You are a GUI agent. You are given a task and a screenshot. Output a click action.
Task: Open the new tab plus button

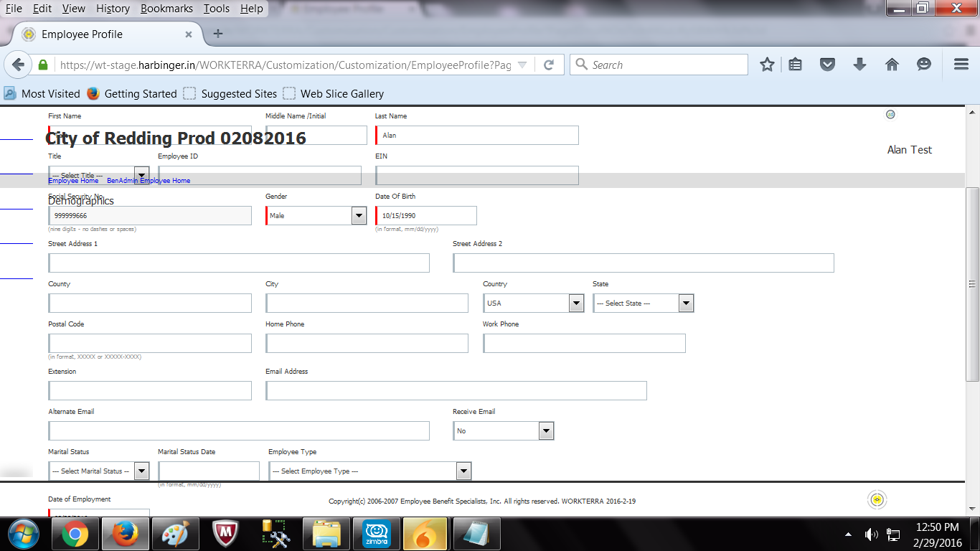tap(218, 34)
